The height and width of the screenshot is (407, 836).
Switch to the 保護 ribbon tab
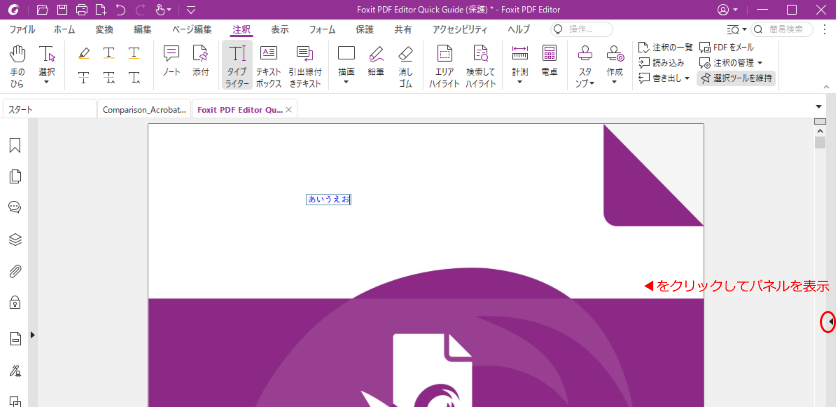tap(365, 29)
